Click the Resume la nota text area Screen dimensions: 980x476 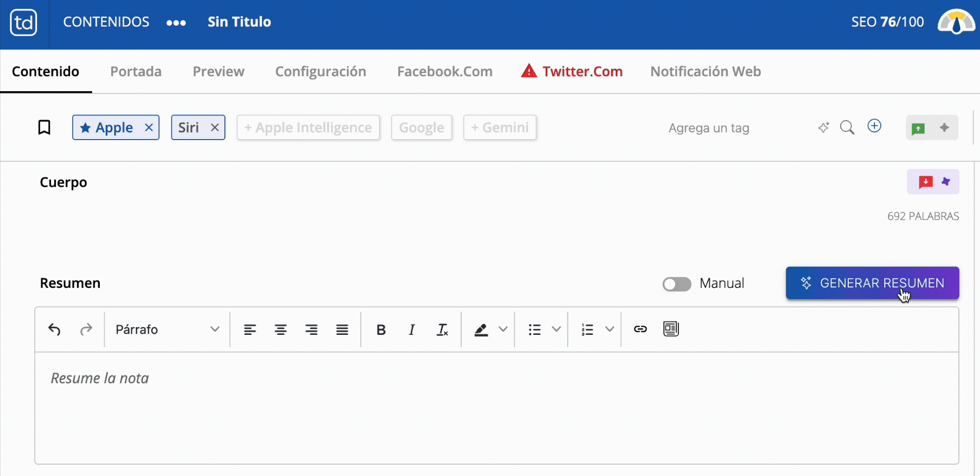pos(497,408)
